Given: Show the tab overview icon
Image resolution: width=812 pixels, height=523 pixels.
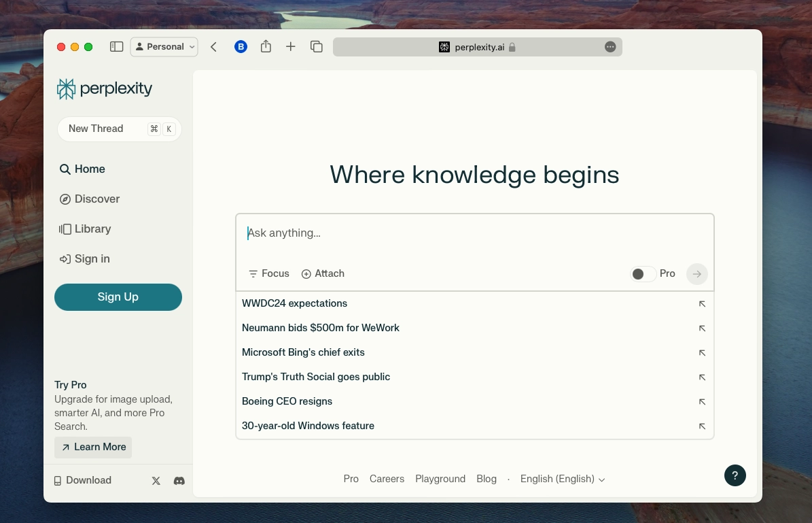Looking at the screenshot, I should click(317, 47).
